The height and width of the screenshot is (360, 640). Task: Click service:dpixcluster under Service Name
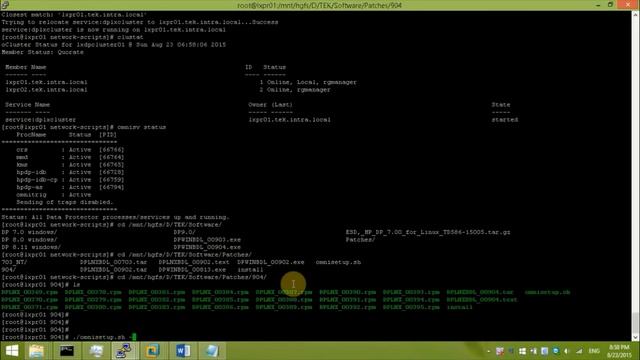coord(40,120)
